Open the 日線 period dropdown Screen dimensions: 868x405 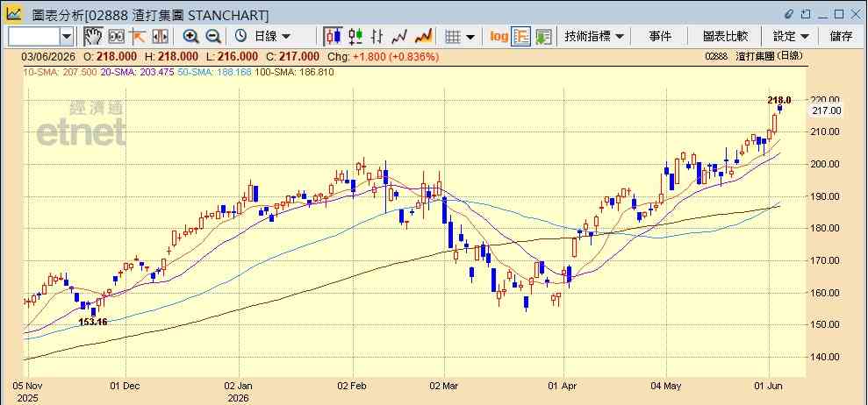point(263,37)
